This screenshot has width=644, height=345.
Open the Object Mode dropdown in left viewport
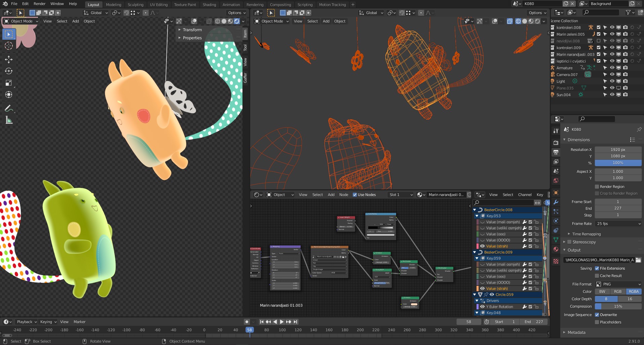coord(21,21)
